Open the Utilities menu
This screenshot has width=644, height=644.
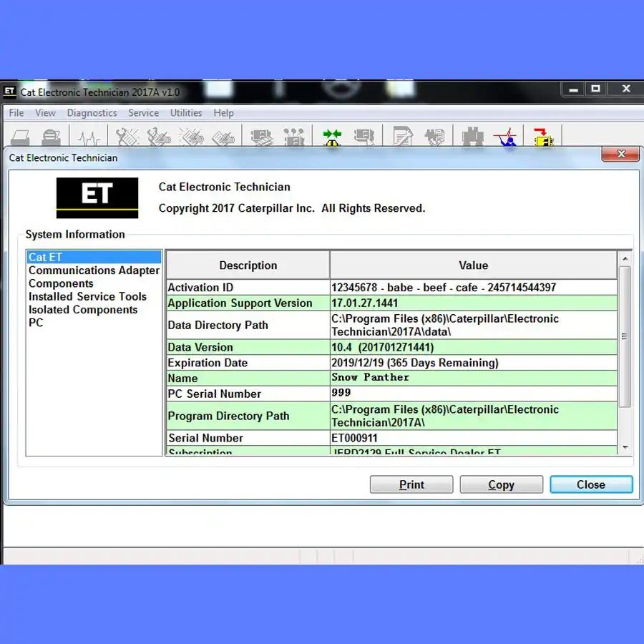coord(186,113)
